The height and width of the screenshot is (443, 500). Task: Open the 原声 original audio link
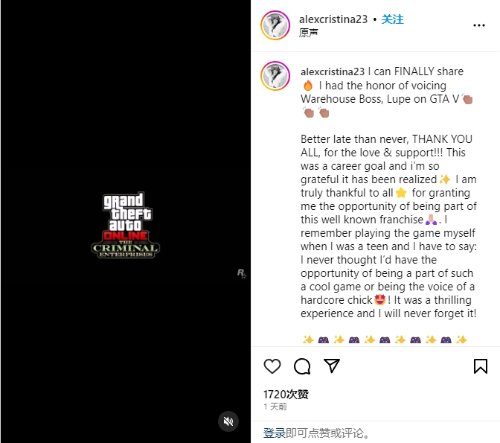pyautogui.click(x=308, y=32)
